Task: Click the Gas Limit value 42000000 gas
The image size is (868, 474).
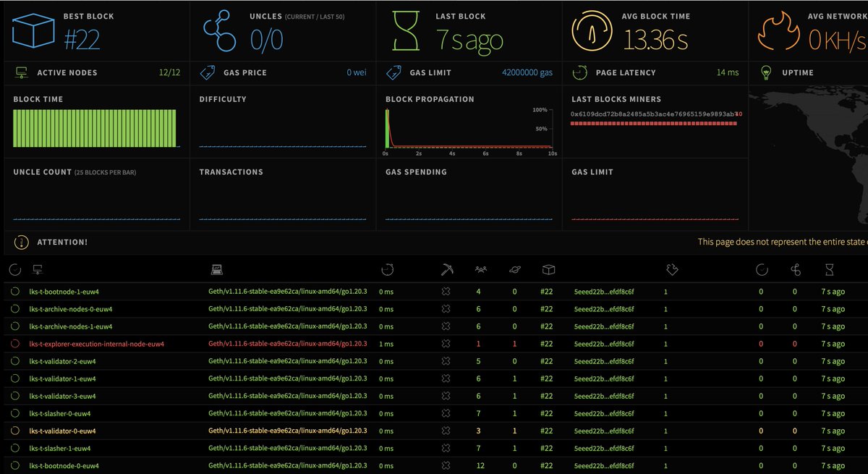Action: [527, 72]
